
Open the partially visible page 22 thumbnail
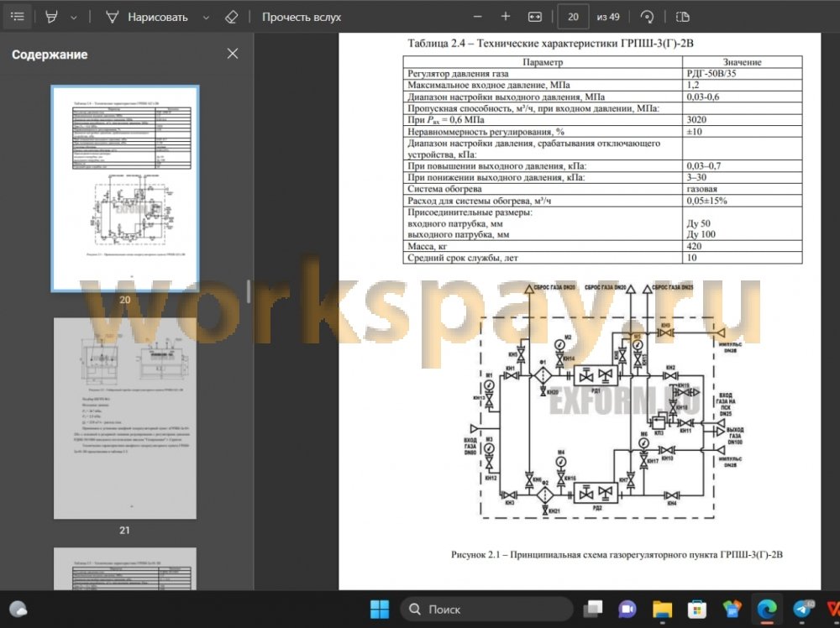(125, 568)
